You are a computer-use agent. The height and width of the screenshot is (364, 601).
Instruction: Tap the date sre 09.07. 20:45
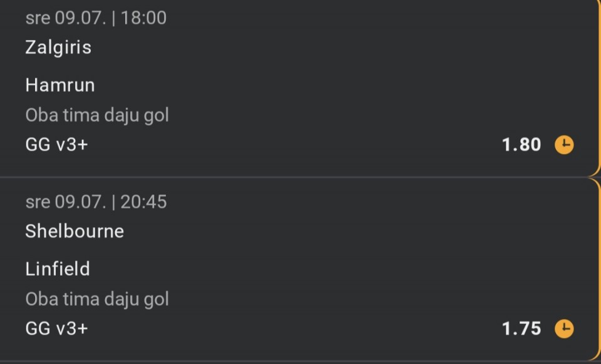(96, 202)
